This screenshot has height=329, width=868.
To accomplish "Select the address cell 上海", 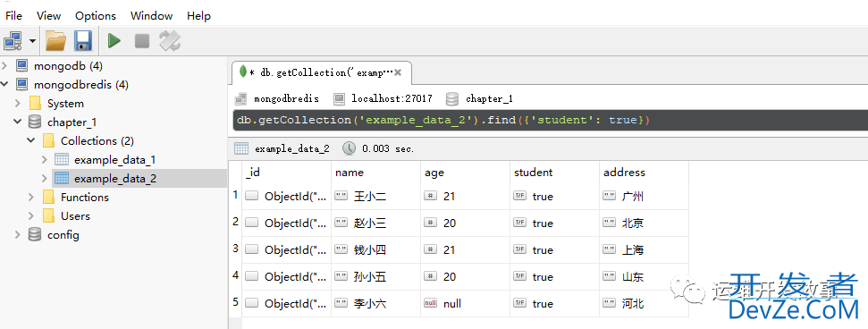I will (644, 249).
